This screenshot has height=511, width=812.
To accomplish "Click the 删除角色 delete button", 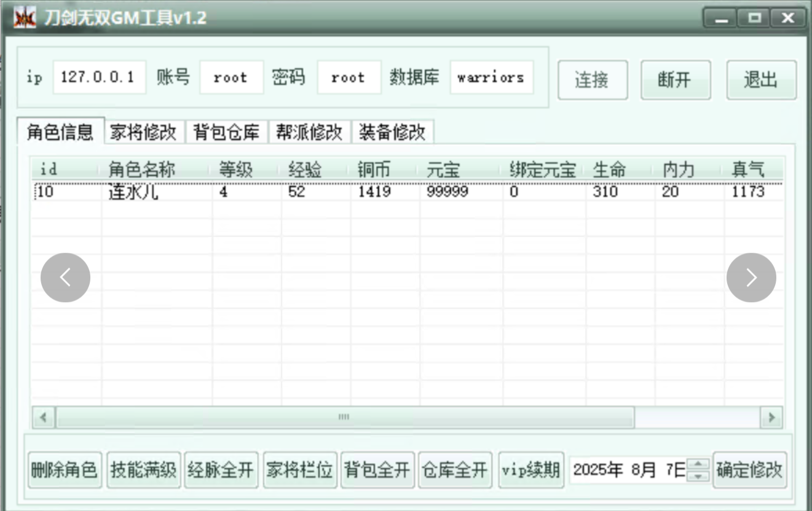I will tap(64, 469).
